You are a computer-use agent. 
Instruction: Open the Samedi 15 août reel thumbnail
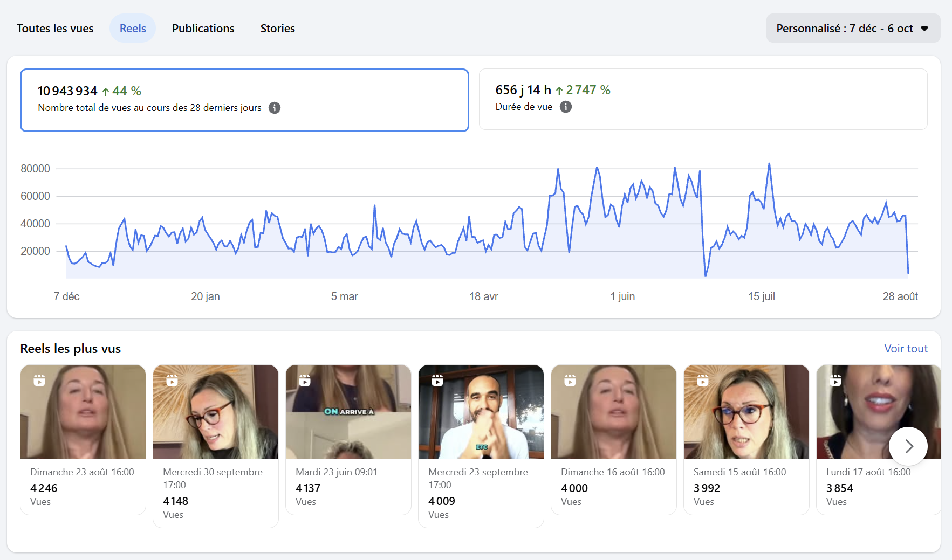pyautogui.click(x=746, y=412)
